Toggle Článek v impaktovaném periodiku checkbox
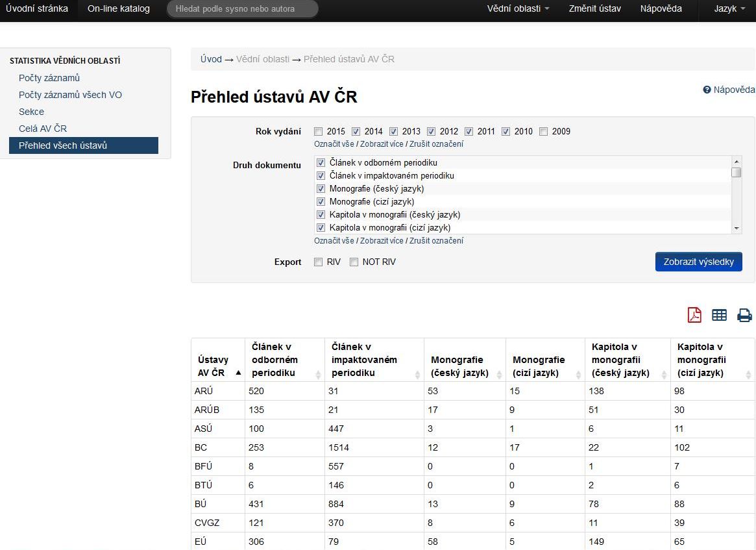 pos(321,175)
